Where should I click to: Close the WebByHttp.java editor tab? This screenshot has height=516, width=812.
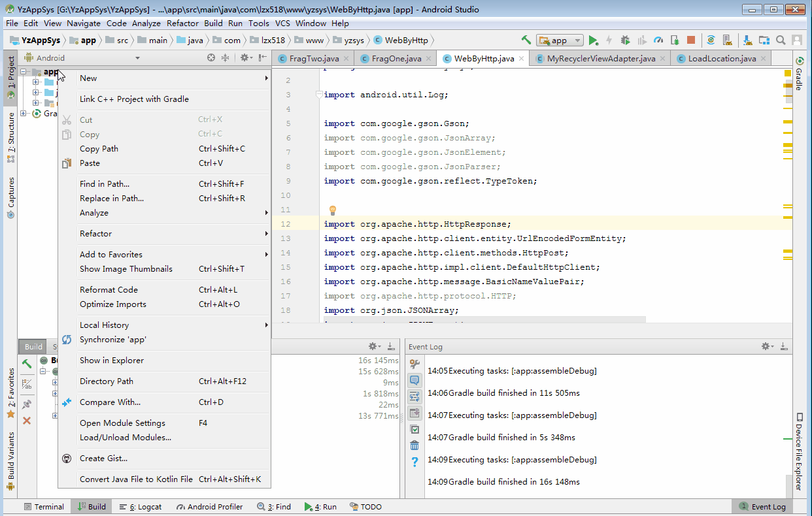521,59
